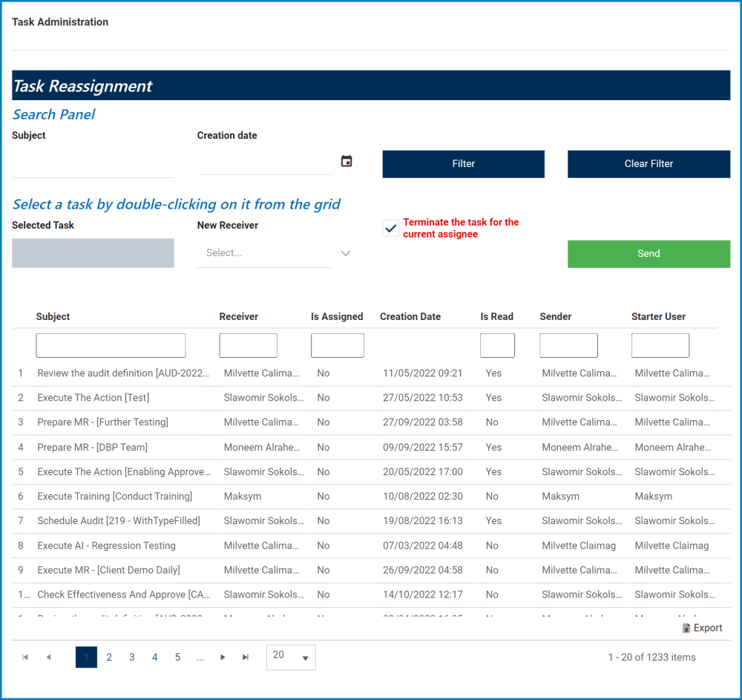This screenshot has height=700, width=742.
Task: Click the Is Read column filter box
Action: [x=497, y=345]
